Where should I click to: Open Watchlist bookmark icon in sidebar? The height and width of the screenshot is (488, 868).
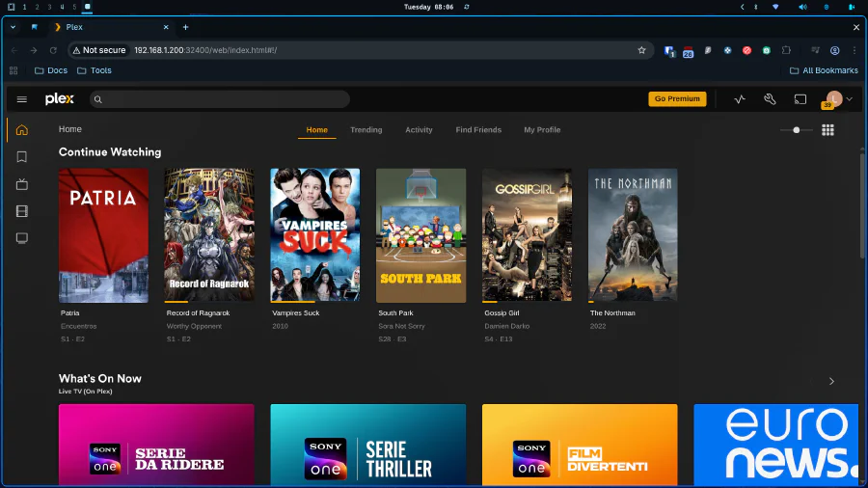click(21, 157)
